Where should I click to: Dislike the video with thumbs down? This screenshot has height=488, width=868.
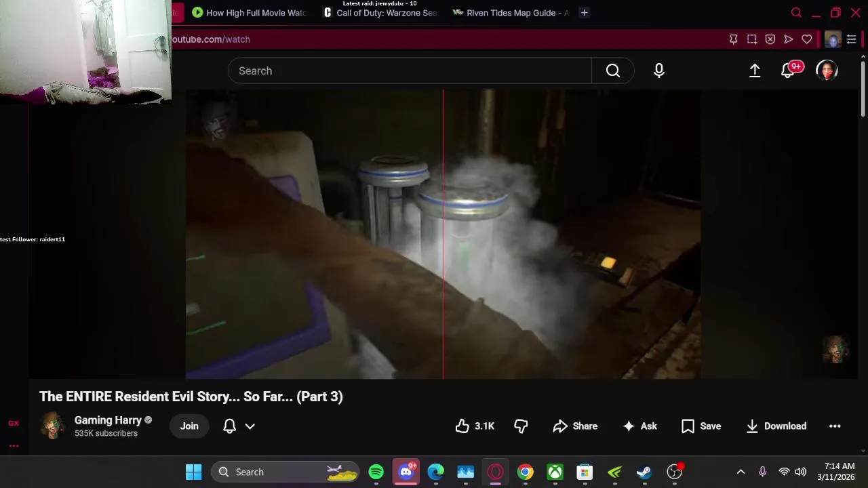(x=521, y=426)
